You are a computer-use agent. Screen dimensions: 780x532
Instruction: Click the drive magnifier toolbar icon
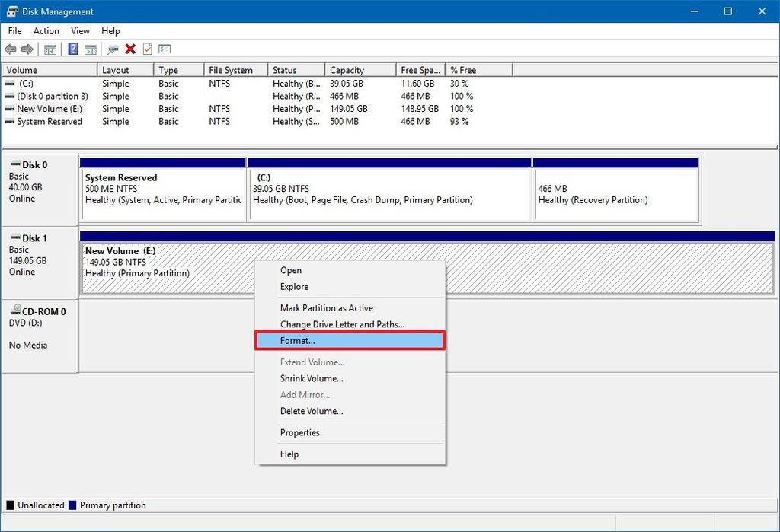pyautogui.click(x=112, y=49)
